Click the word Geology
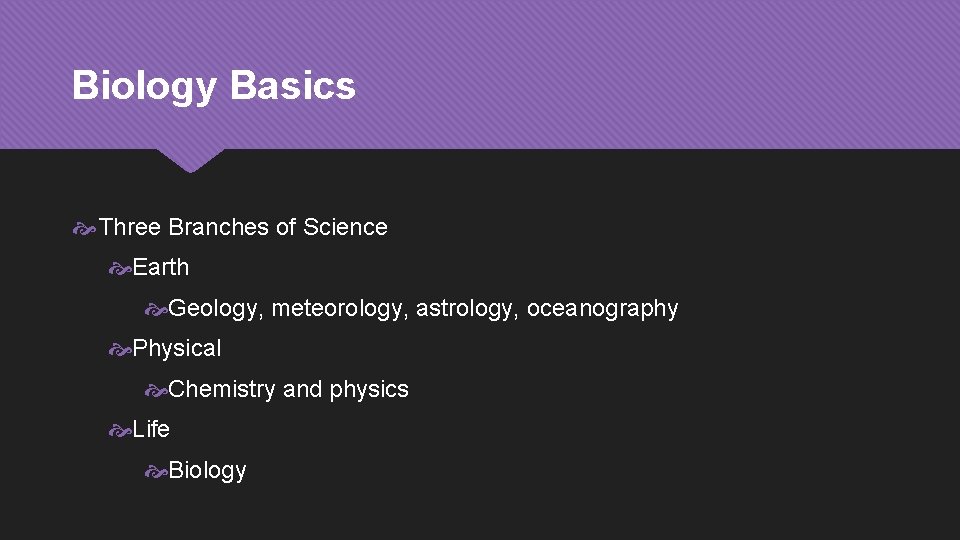The width and height of the screenshot is (960, 540). click(214, 310)
